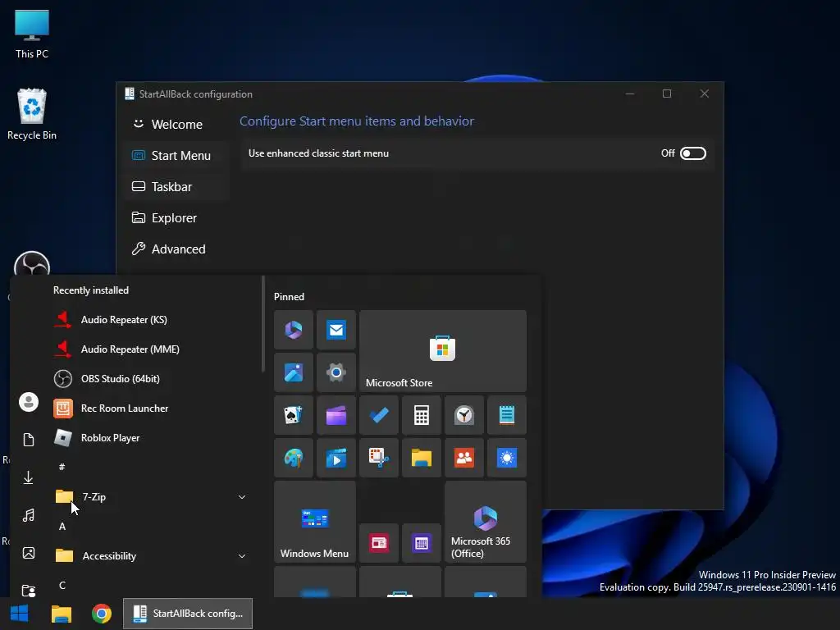Open the Clipchamp purple tile

point(336,415)
